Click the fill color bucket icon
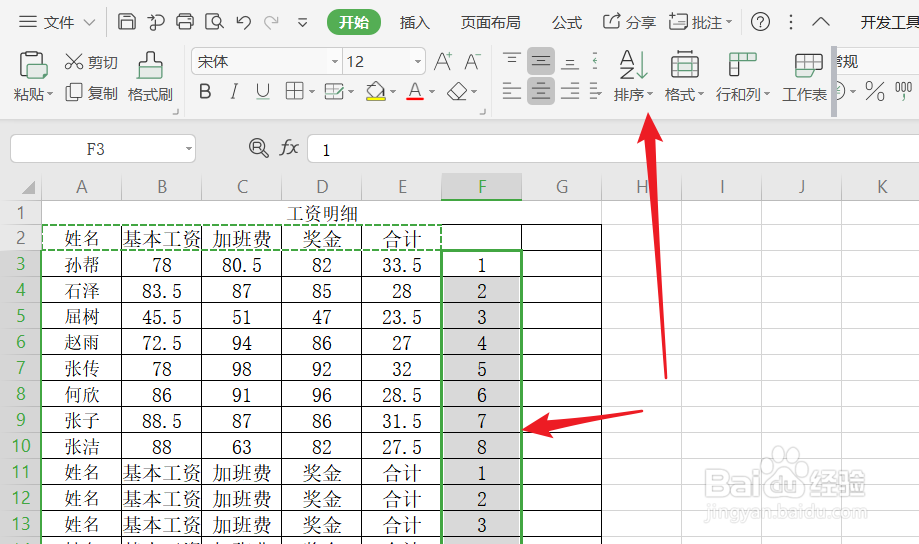The height and width of the screenshot is (544, 919). click(376, 91)
